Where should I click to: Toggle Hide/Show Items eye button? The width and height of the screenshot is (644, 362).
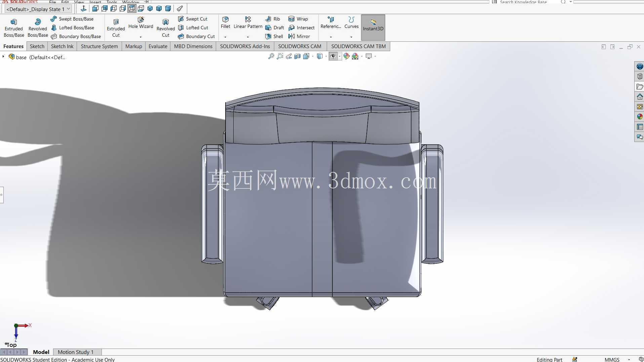333,56
